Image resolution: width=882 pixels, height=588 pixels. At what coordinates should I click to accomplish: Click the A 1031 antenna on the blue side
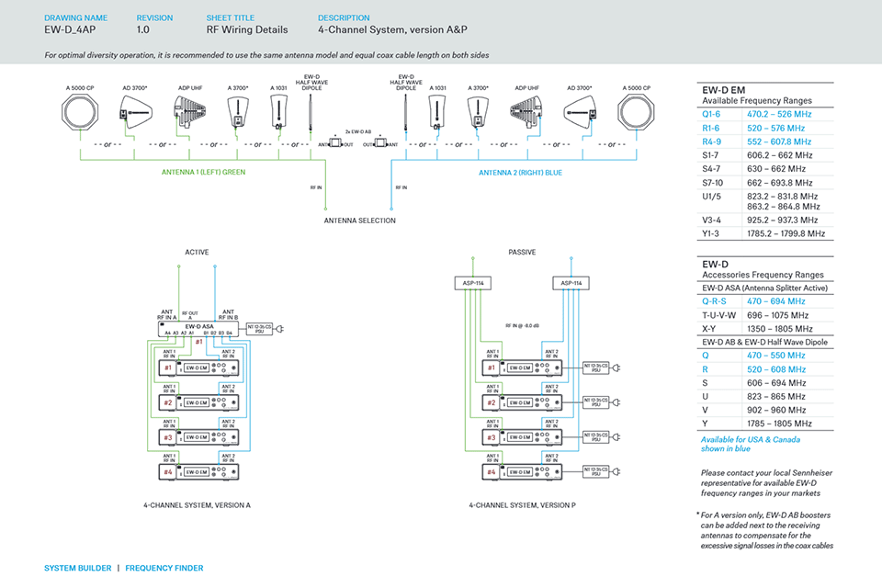[437, 111]
